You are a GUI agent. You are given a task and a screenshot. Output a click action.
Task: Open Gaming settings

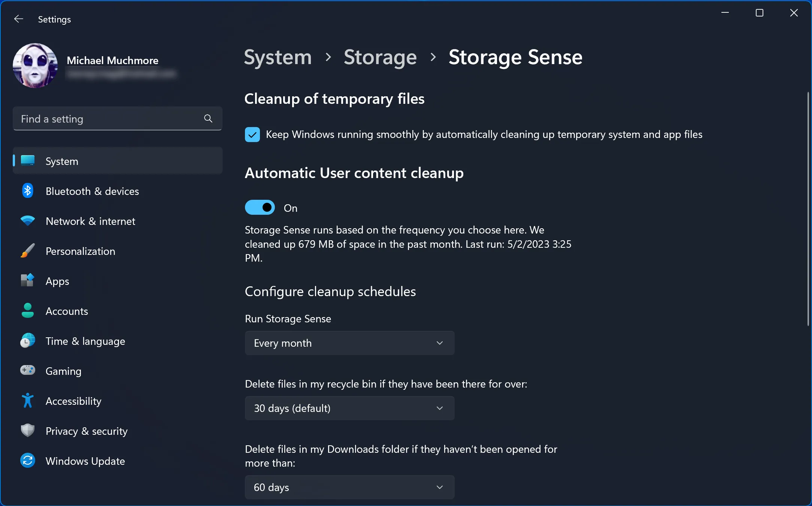[x=118, y=371]
